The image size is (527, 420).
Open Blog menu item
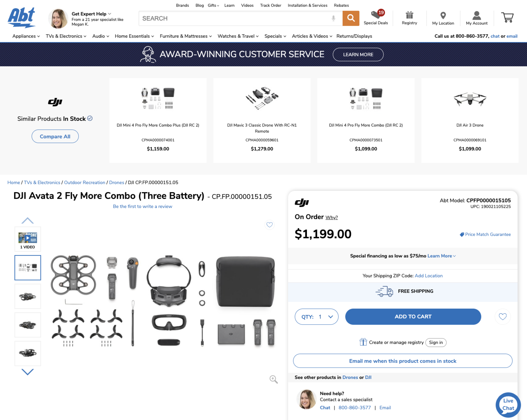199,6
